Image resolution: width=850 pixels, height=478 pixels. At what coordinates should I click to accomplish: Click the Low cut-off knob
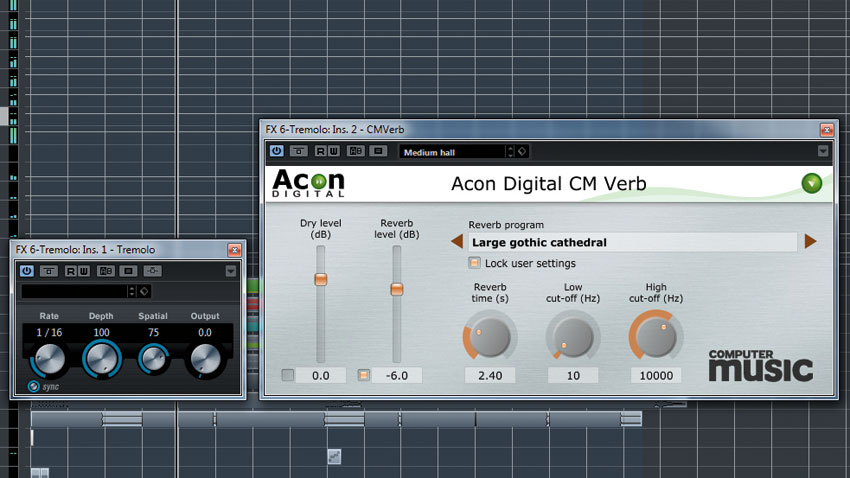(573, 336)
